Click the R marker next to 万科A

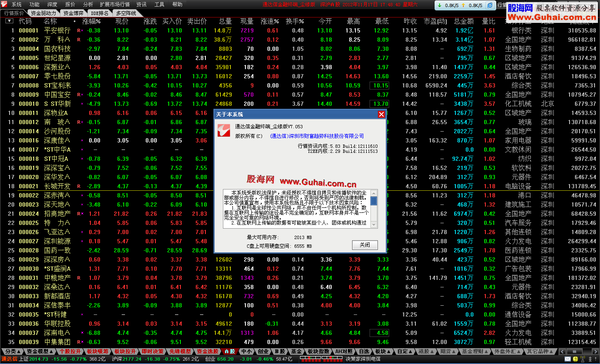79,40
